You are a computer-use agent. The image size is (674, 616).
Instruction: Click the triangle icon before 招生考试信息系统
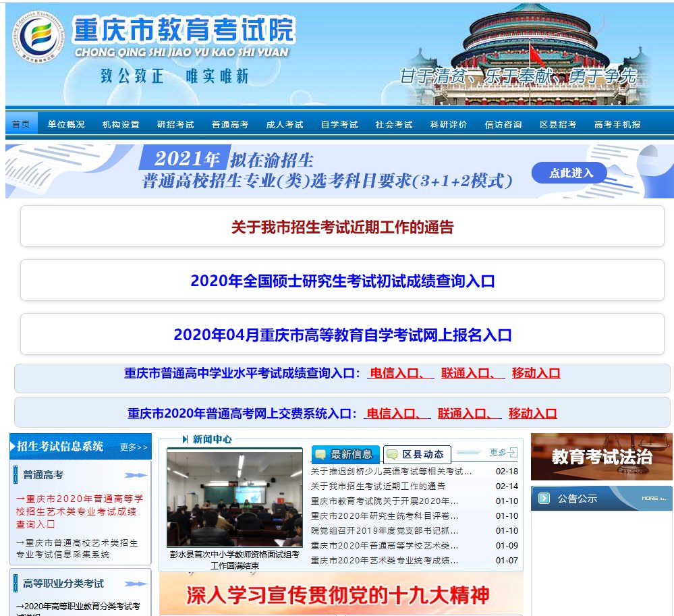coord(13,446)
